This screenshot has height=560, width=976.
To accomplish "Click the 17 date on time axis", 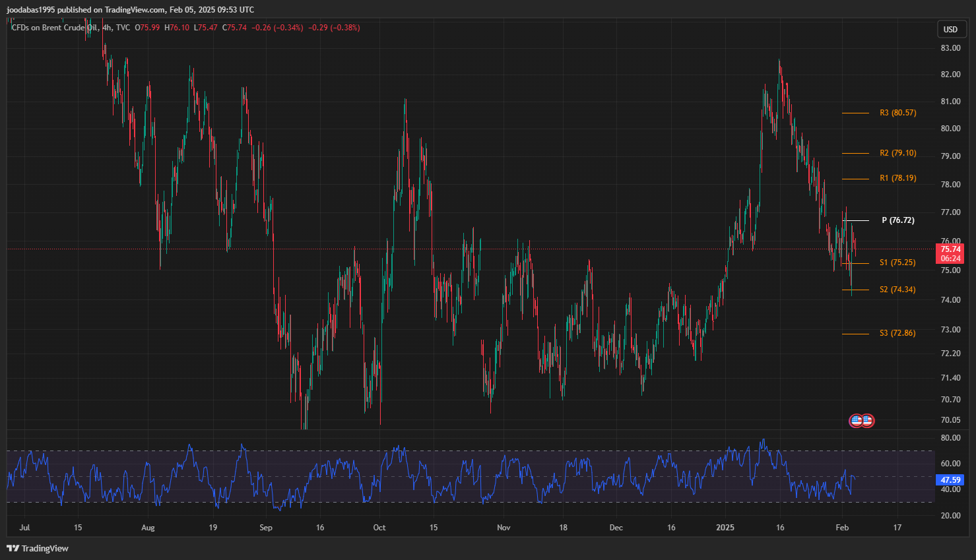I will pyautogui.click(x=897, y=528).
